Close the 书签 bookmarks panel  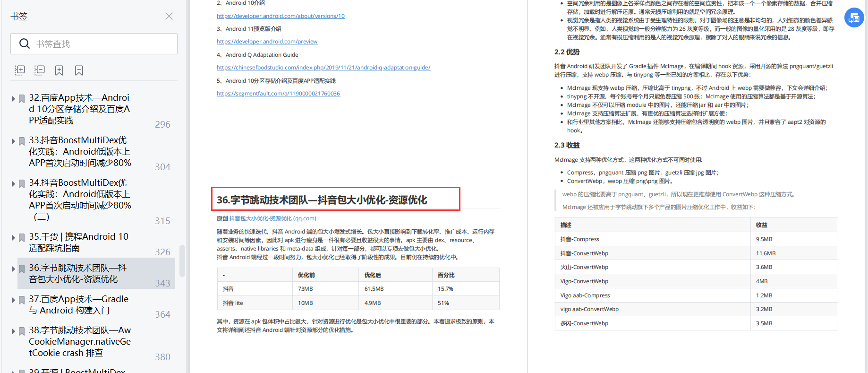(x=169, y=16)
